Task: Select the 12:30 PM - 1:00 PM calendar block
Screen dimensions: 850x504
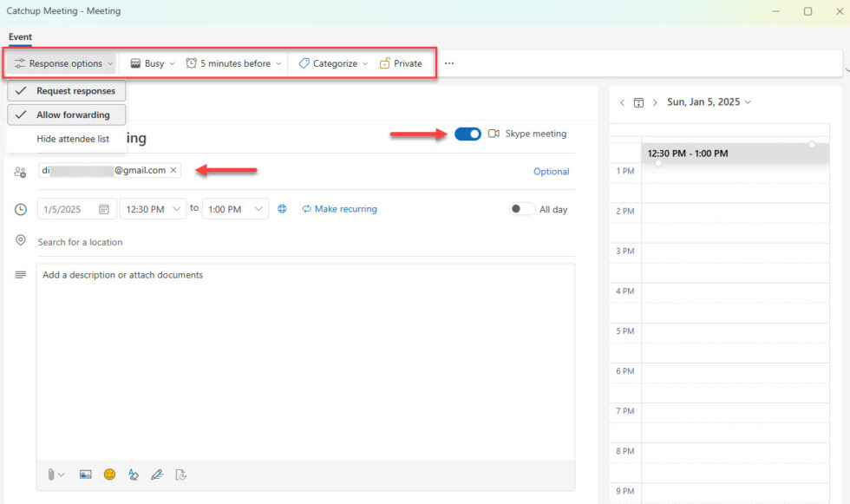Action: click(736, 154)
